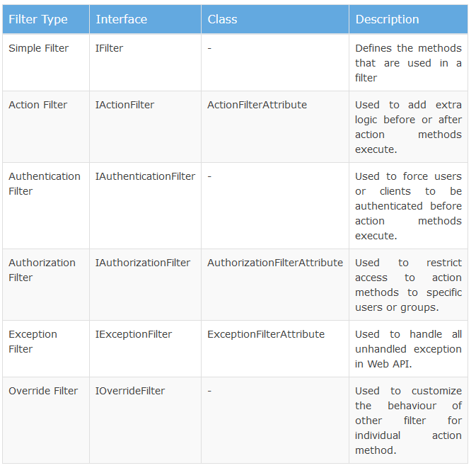
Task: Click the Description column header
Action: 387,19
